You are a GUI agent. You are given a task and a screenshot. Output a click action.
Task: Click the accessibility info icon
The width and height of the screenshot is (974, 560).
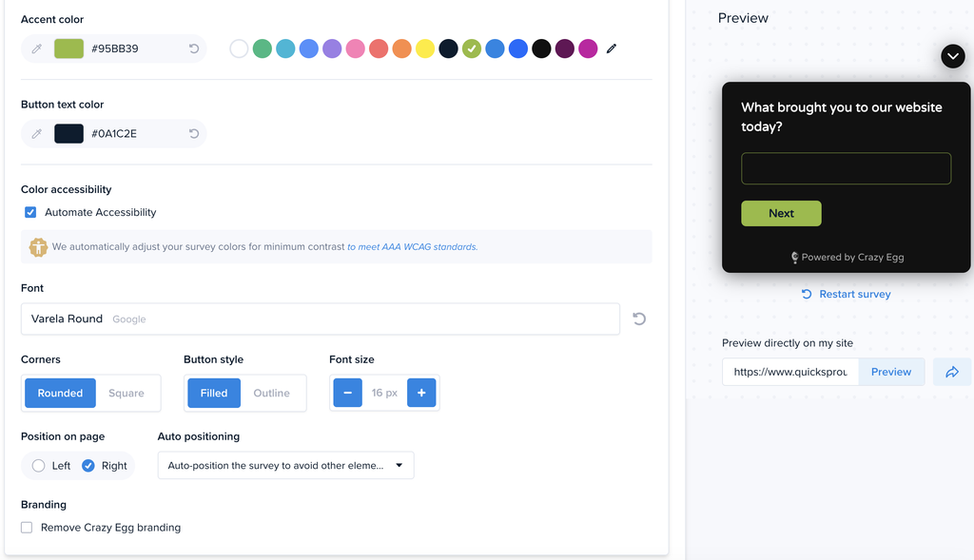(38, 247)
